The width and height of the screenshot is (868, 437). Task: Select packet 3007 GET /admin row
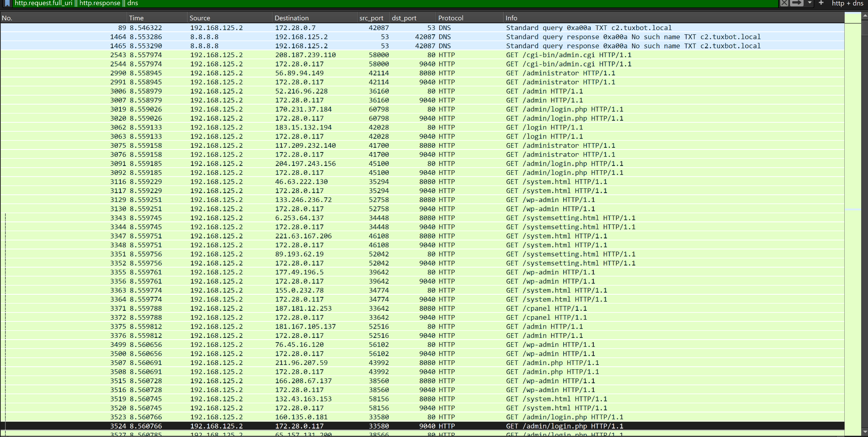[x=422, y=100]
